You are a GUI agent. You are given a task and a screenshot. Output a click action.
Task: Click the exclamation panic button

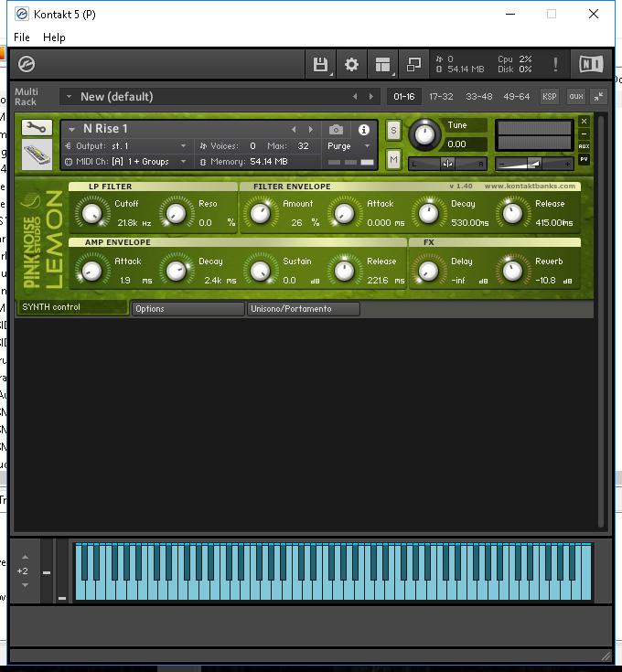click(555, 64)
